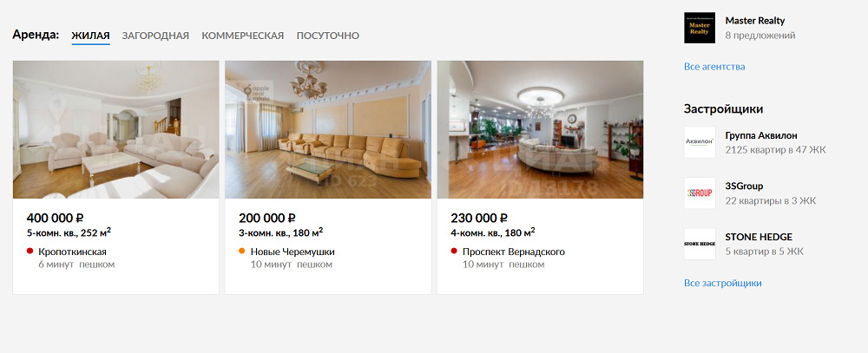Open the STONE HEDGE developer logo
The image size is (868, 353).
[x=699, y=244]
